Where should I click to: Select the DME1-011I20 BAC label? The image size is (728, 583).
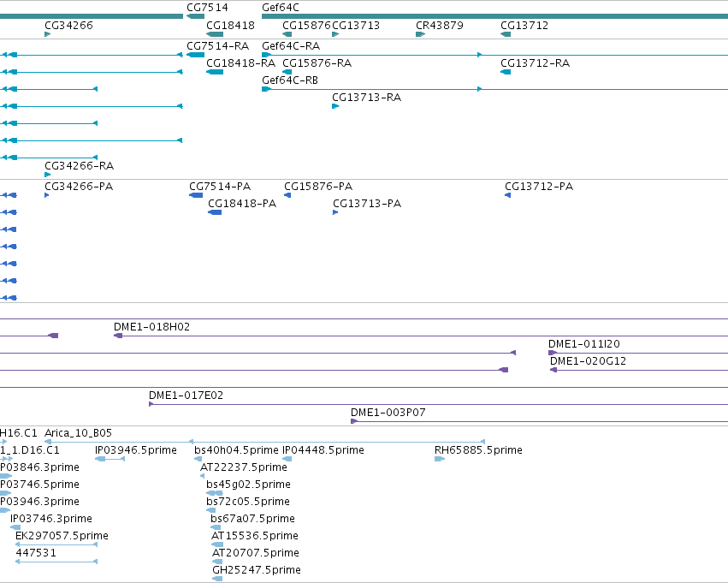tap(584, 344)
